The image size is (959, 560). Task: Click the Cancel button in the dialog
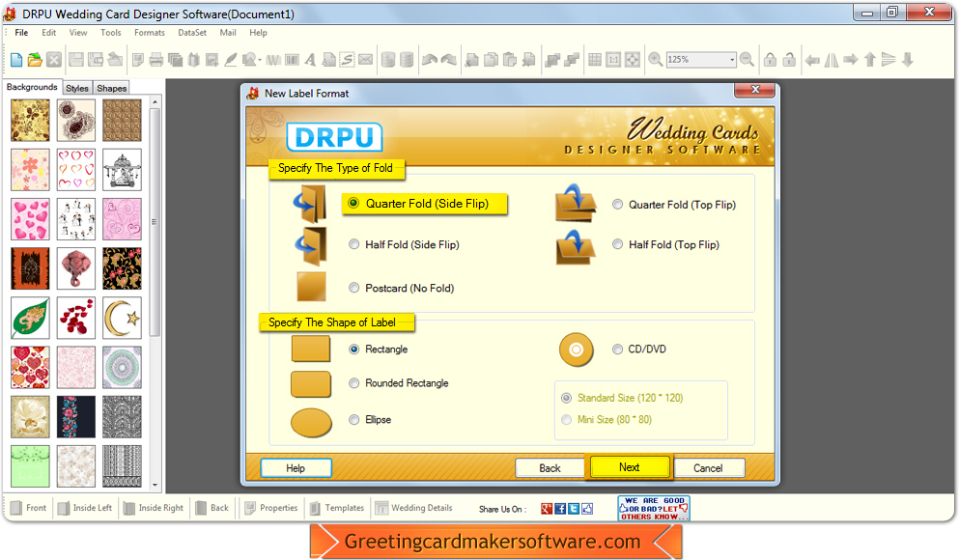tap(708, 467)
